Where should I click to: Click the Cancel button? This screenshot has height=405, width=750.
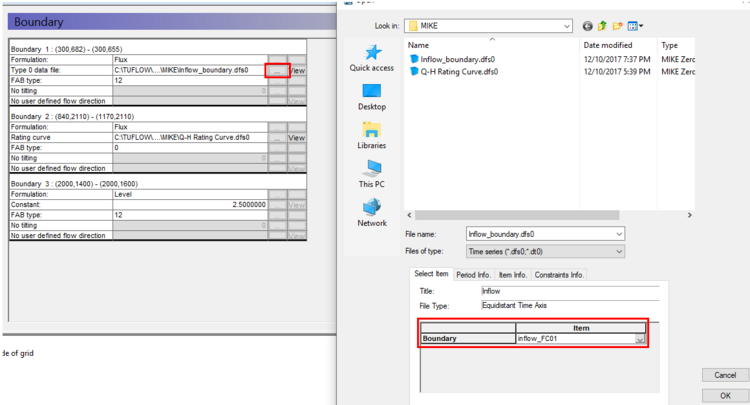725,375
